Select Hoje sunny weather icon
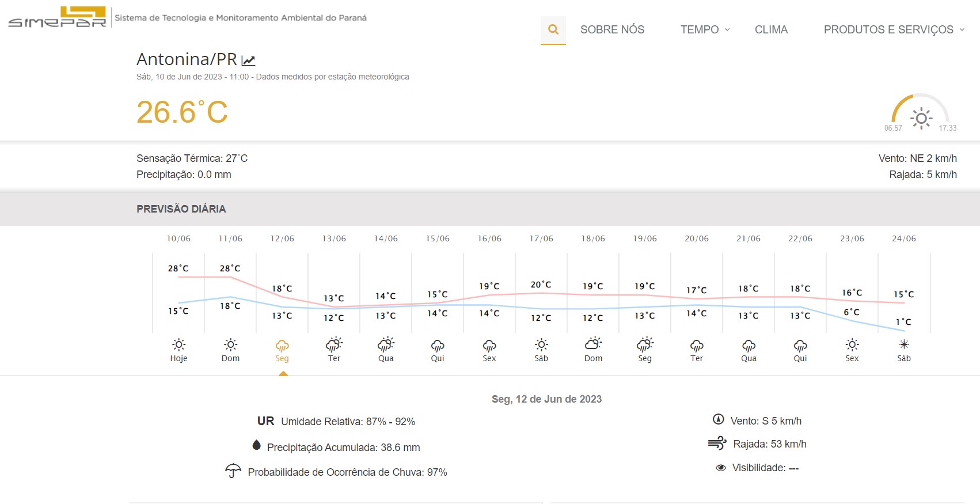Screen dimensions: 980x504 click(178, 344)
